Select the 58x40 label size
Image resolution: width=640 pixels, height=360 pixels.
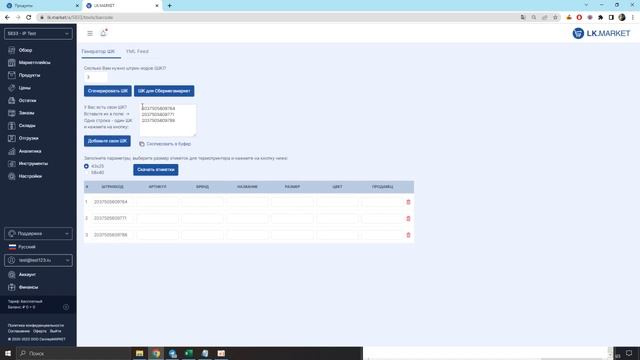coord(86,173)
